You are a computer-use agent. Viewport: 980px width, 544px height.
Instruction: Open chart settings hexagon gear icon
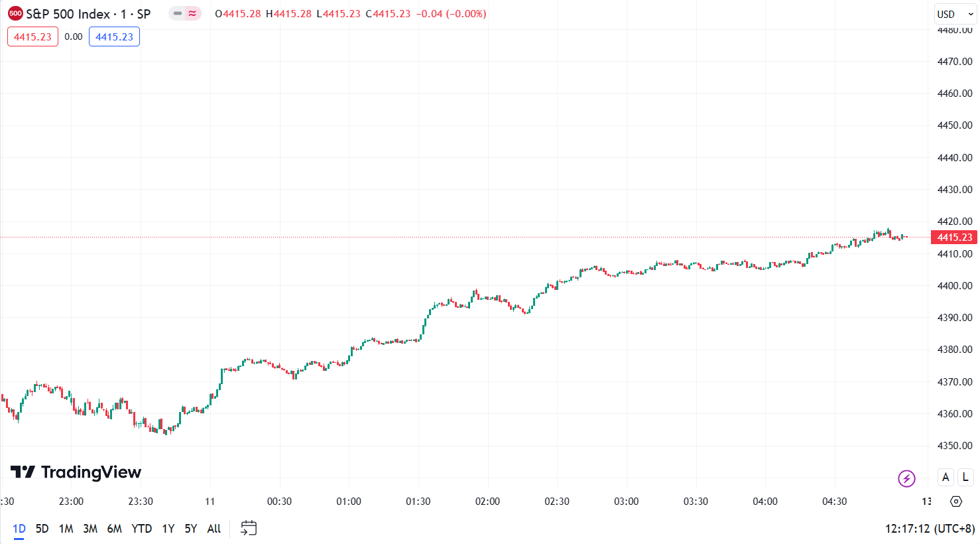coord(955,502)
